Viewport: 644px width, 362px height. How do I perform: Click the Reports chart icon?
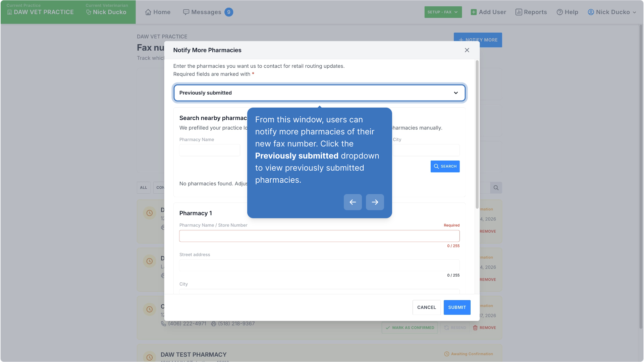point(519,12)
